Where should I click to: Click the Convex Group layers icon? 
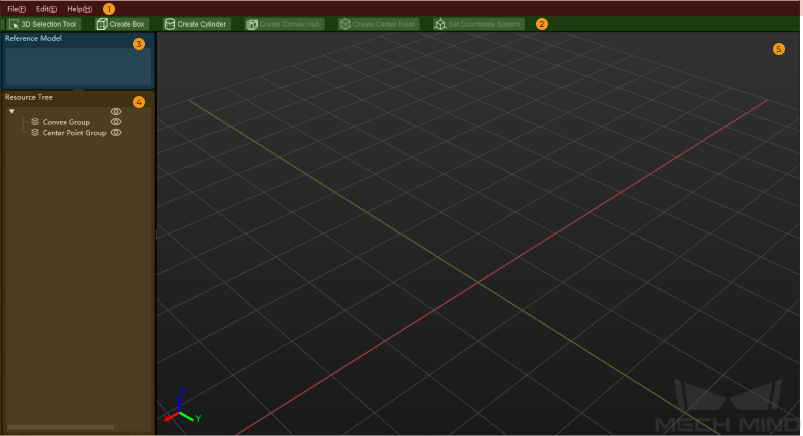(x=35, y=122)
